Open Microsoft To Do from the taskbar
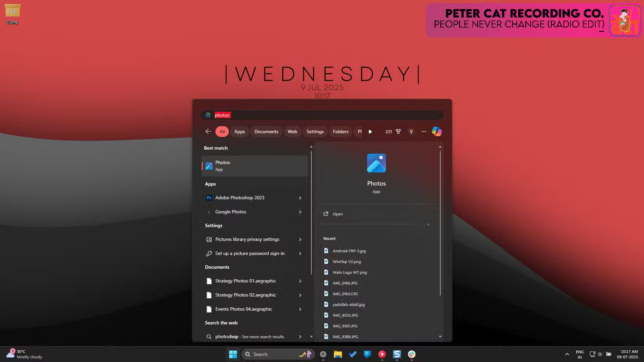The width and height of the screenshot is (644, 362). (352, 354)
